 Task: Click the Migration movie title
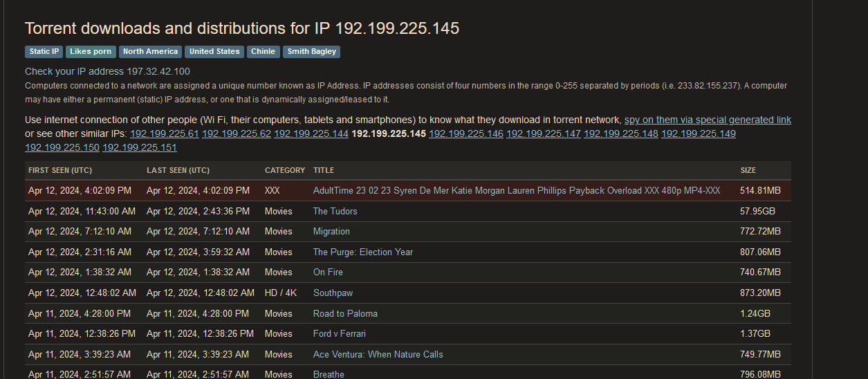(331, 232)
